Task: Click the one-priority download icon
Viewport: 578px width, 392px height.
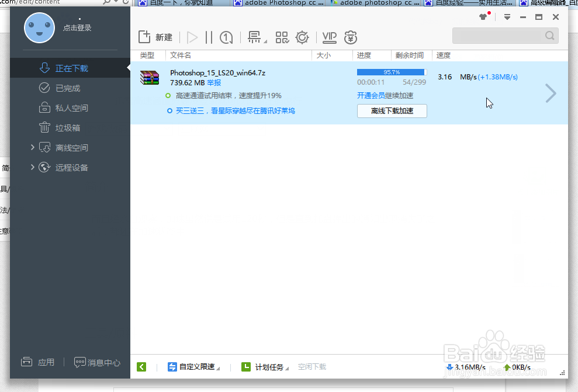Action: 226,37
